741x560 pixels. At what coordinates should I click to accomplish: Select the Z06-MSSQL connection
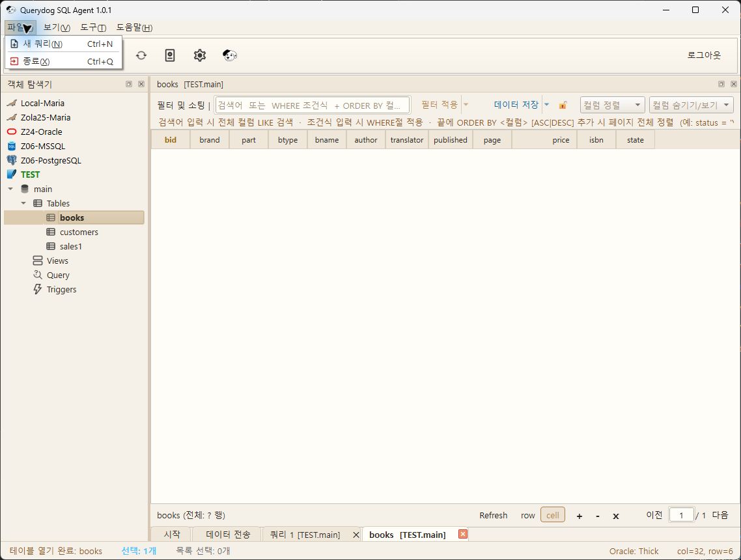pos(42,146)
